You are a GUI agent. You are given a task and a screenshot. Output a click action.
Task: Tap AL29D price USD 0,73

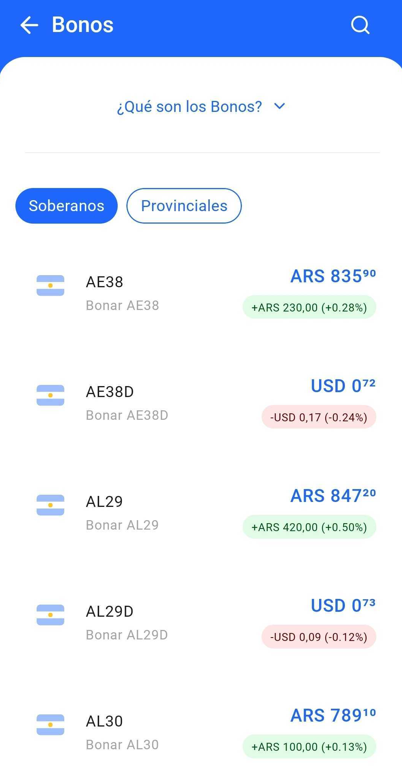click(x=343, y=606)
